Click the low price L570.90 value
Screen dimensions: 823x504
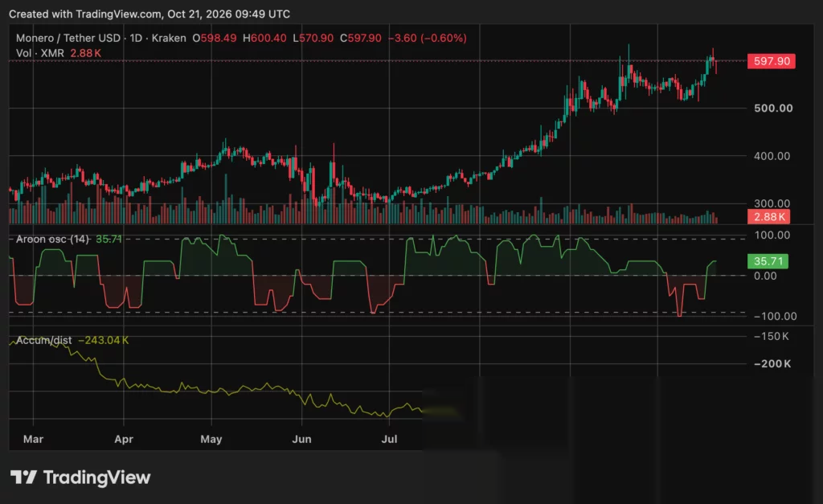[x=313, y=38]
